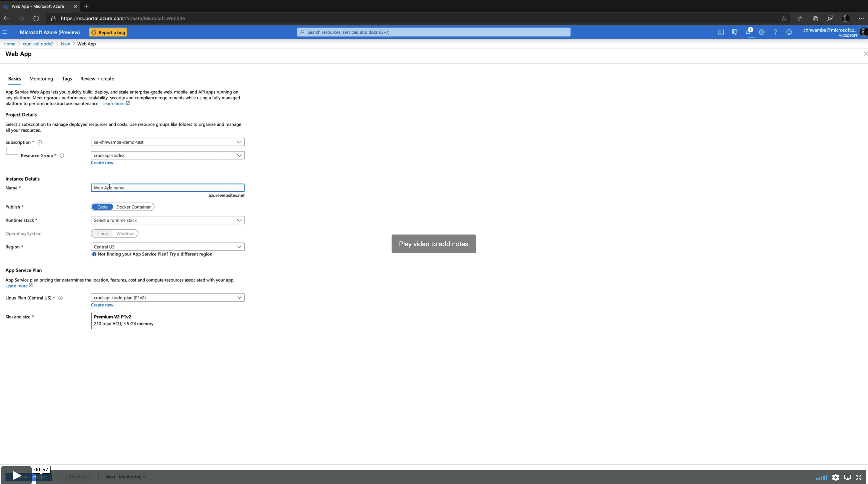This screenshot has height=484, width=868.
Task: Switch to the Monitoring tab
Action: tap(41, 79)
